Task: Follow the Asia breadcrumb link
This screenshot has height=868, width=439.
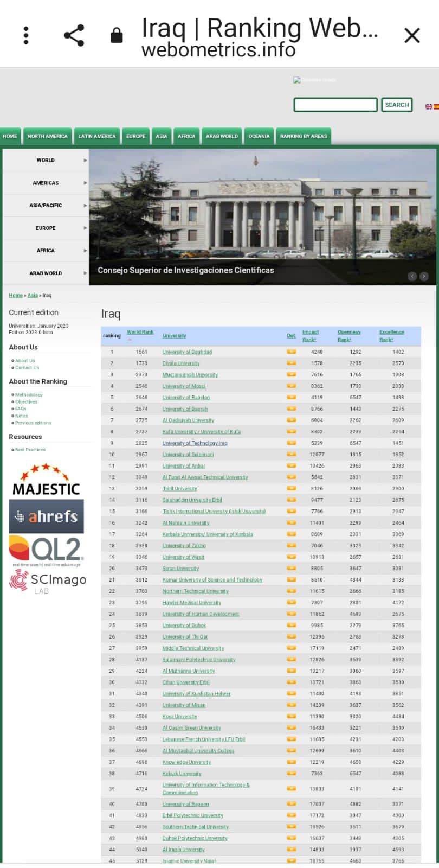Action: (33, 296)
